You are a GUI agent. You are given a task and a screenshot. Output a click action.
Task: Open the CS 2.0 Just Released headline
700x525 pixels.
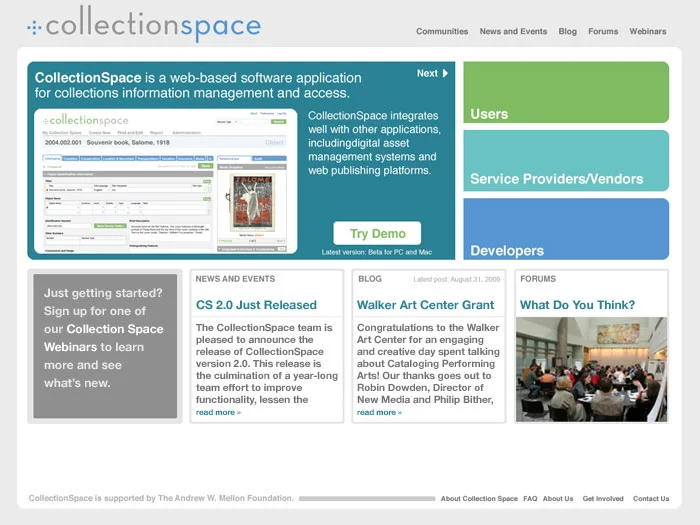[x=256, y=305]
